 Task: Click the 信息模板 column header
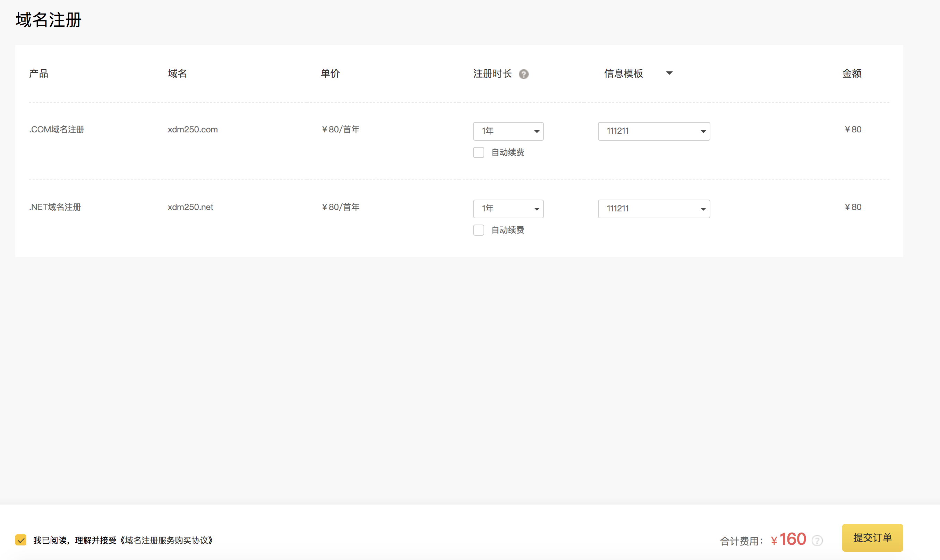623,73
